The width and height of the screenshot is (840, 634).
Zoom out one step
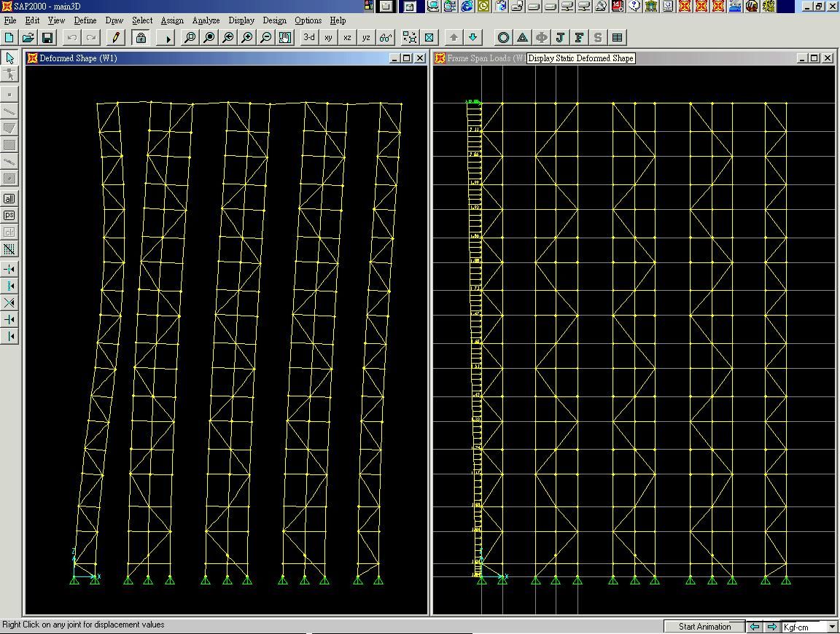pos(266,37)
